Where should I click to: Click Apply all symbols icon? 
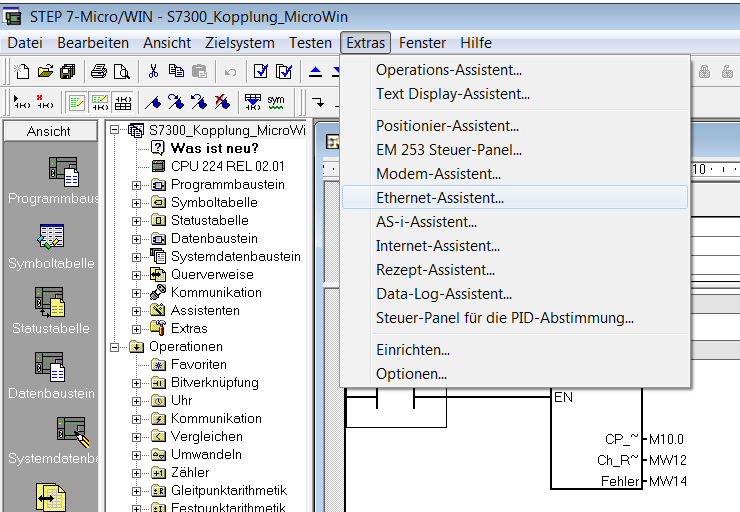click(x=253, y=102)
